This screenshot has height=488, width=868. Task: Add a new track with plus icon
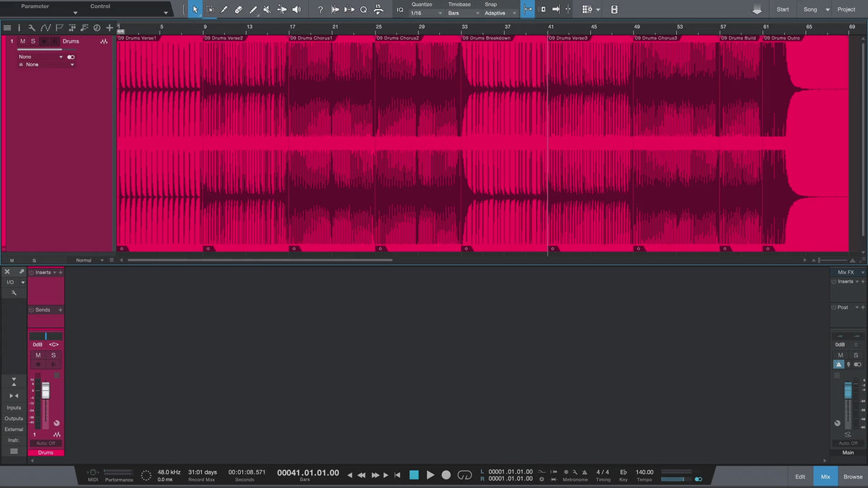coord(109,28)
